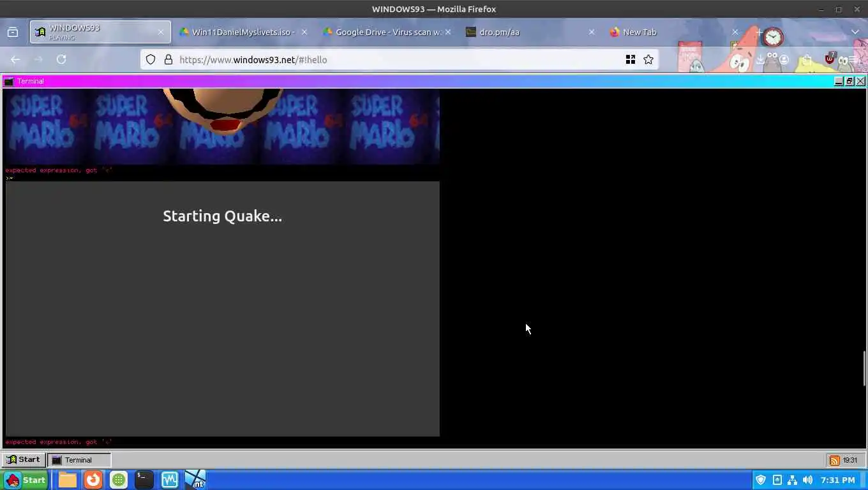Switch to the Google Drive Virus scan tab
Screen dimensions: 868x490
coord(387,32)
